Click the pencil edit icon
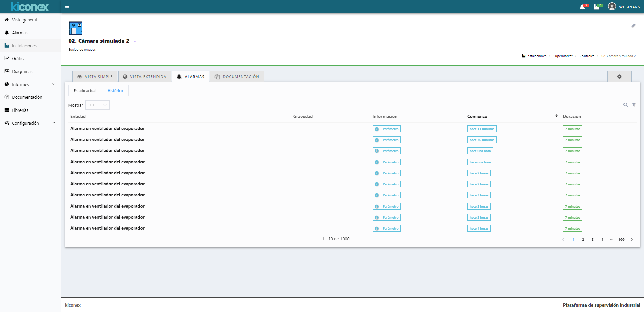The height and width of the screenshot is (312, 644). point(633,26)
